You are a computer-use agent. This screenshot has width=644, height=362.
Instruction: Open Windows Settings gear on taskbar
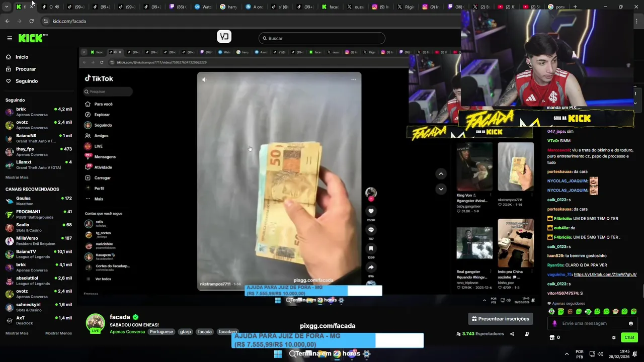366,354
